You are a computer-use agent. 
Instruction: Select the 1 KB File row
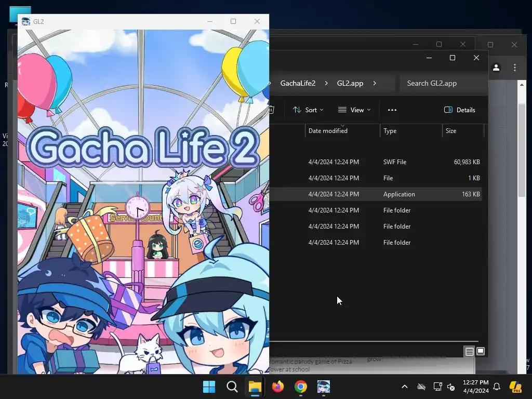[376, 178]
